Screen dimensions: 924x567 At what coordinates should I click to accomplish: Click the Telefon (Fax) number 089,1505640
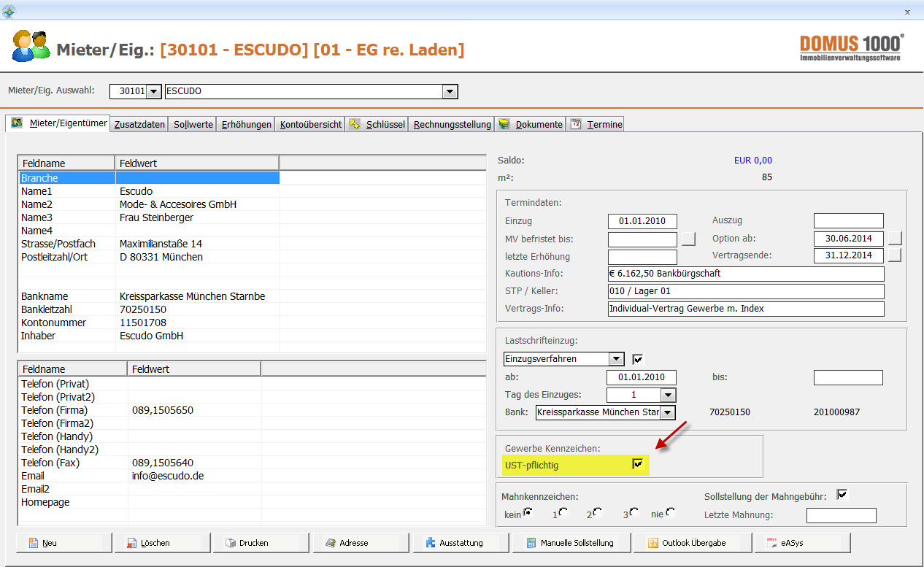point(163,463)
